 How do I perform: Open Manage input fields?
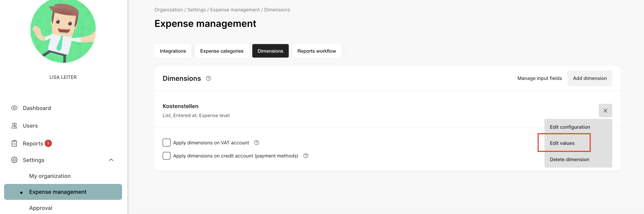point(540,78)
